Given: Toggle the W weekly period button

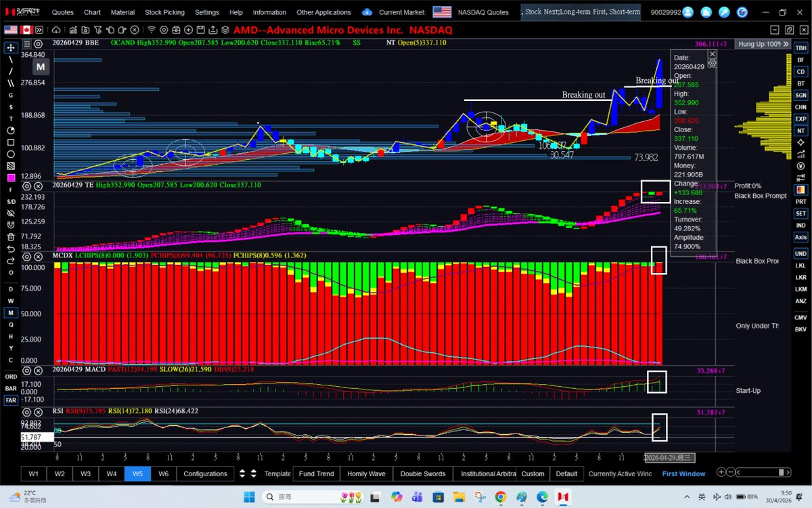Looking at the screenshot, I should 11,301.
